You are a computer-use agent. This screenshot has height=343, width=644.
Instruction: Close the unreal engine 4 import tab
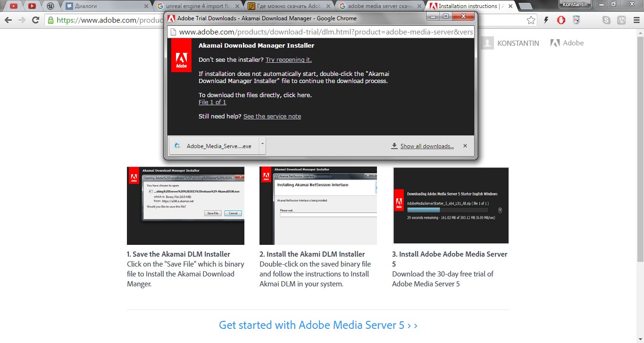[237, 7]
